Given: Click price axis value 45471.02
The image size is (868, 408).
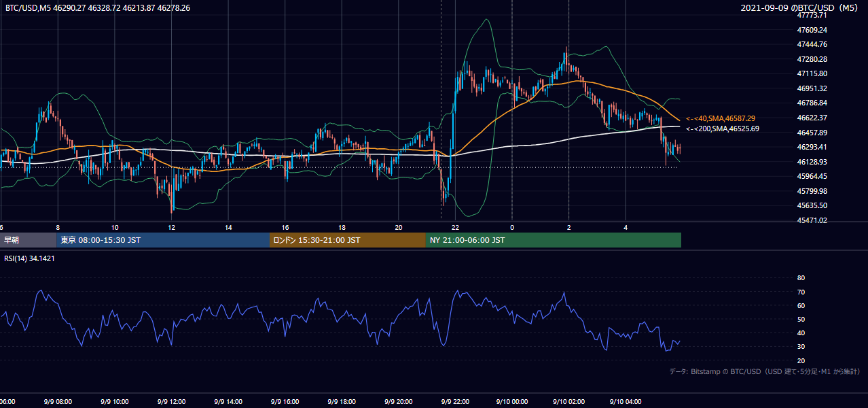Looking at the screenshot, I should pyautogui.click(x=812, y=220).
